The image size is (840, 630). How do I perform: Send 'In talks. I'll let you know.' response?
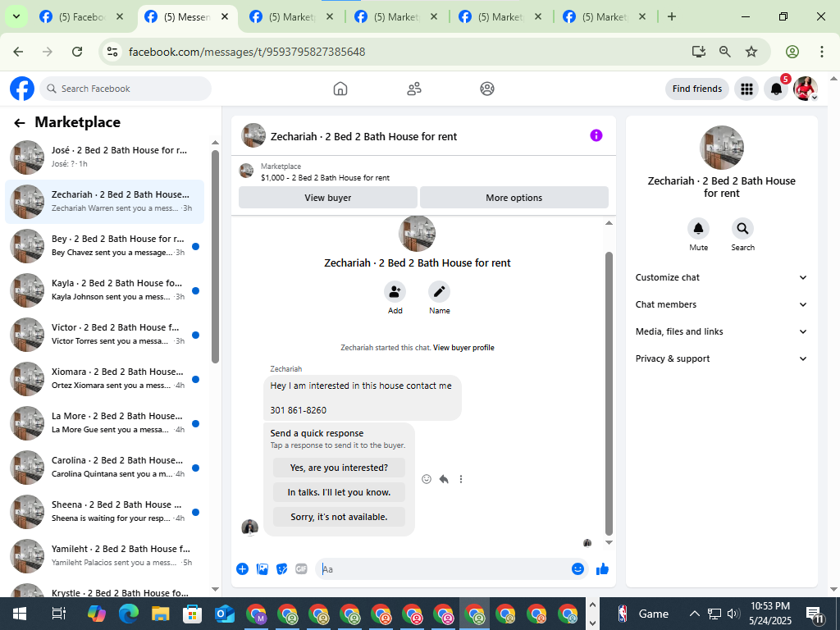pos(339,492)
